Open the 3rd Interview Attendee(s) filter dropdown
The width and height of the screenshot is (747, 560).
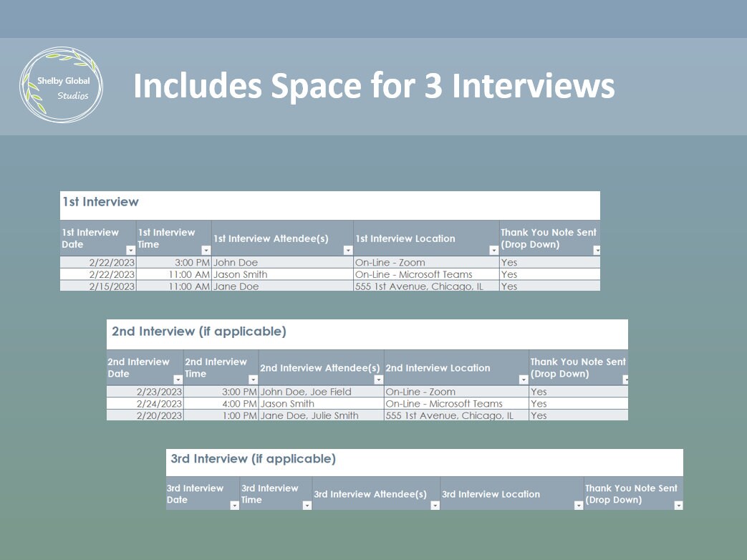(435, 506)
